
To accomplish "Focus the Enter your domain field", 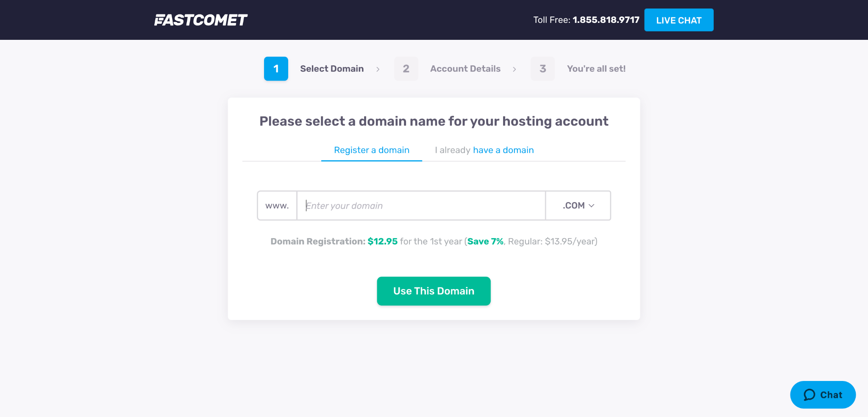I will click(x=421, y=206).
